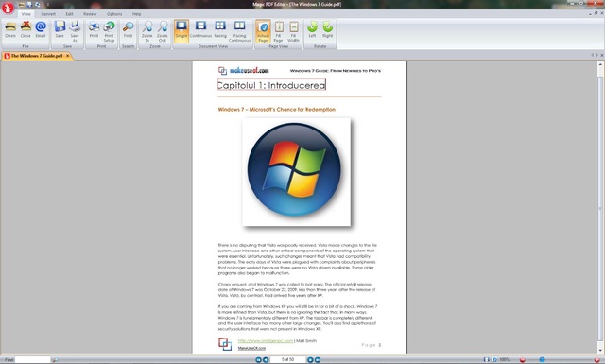Viewport: 605px width, 364px height.
Task: Switch to Continuous document view
Action: (200, 29)
